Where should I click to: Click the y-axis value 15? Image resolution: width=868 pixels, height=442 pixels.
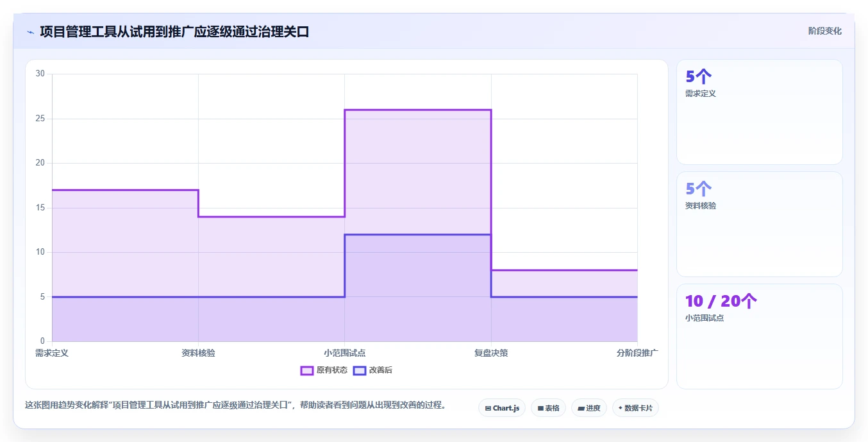coord(40,208)
